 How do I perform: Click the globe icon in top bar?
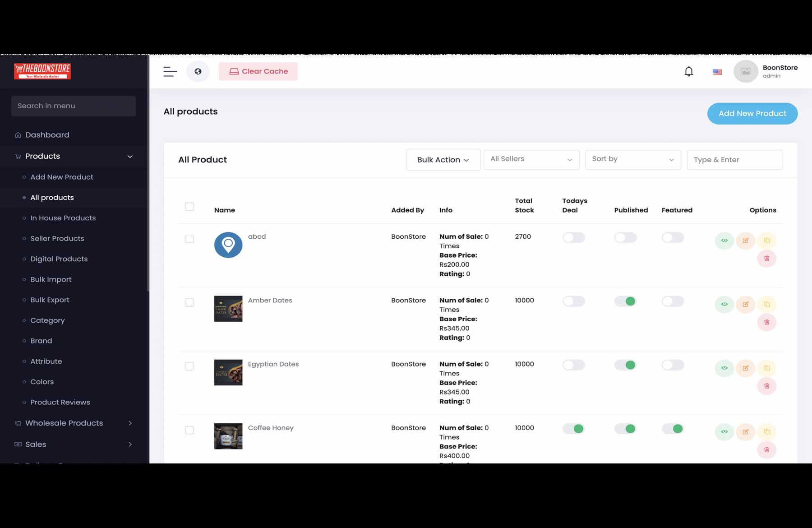pos(198,71)
